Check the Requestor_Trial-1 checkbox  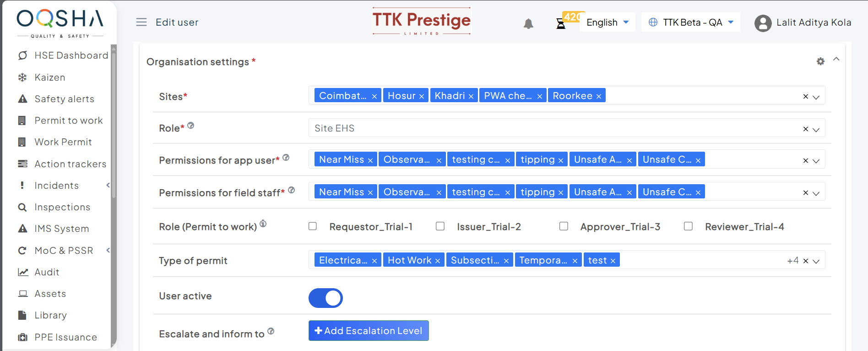click(313, 226)
